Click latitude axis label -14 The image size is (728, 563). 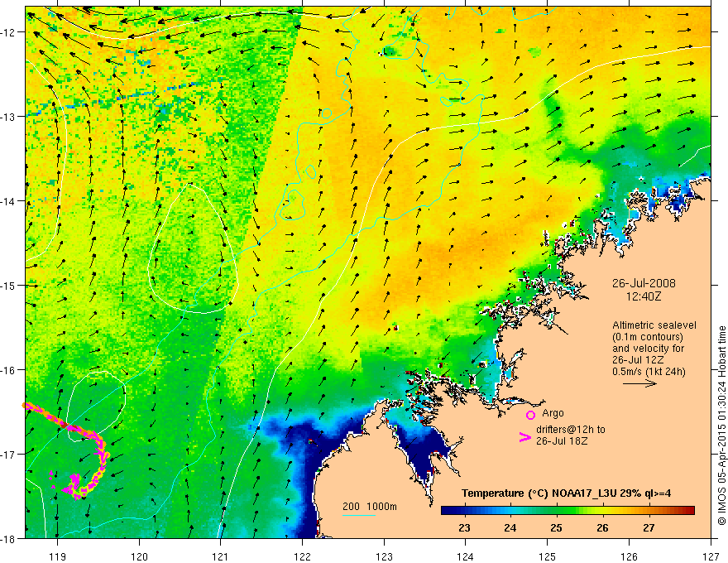pos(9,201)
